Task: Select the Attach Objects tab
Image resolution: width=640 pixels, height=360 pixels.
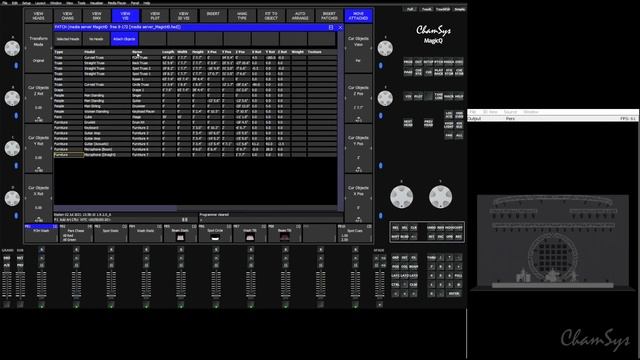Action: [x=124, y=39]
